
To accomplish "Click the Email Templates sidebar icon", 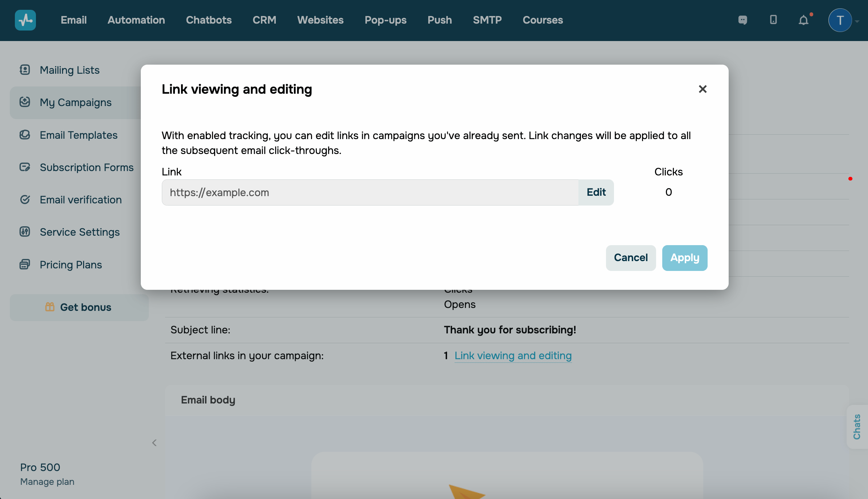I will 25,135.
